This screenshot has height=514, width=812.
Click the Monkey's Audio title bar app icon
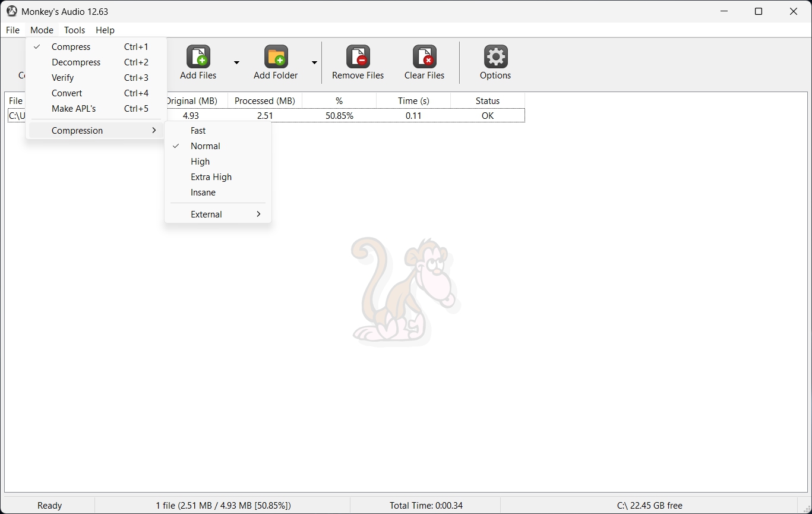11,11
